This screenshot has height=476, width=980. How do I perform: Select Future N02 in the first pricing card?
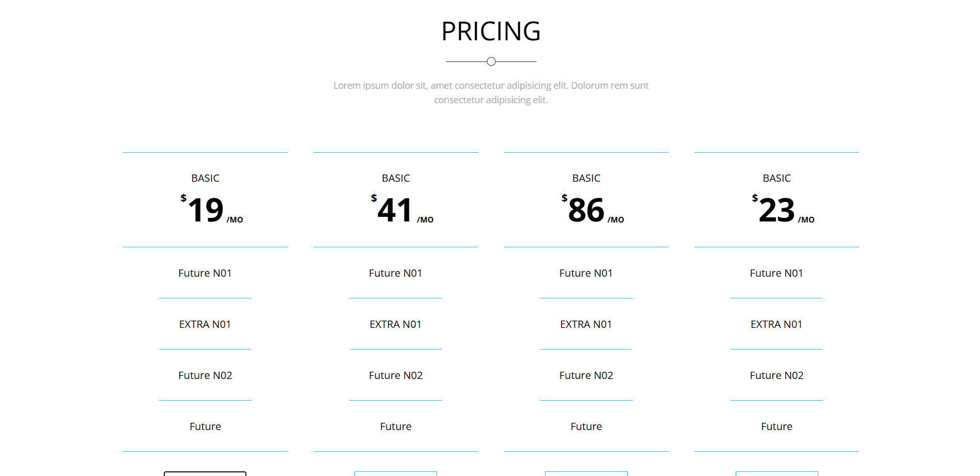point(205,375)
